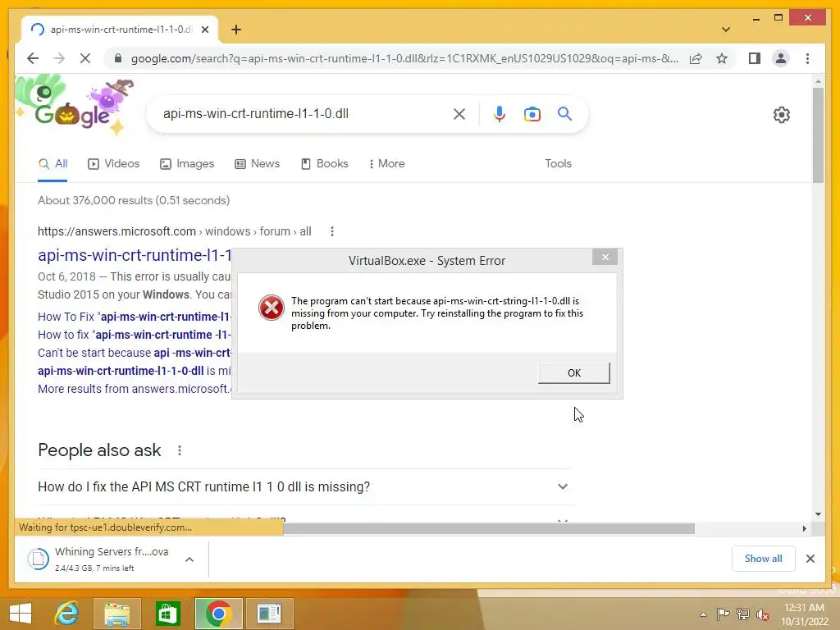Image resolution: width=840 pixels, height=630 pixels.
Task: Open Chrome side panel
Action: pyautogui.click(x=755, y=58)
